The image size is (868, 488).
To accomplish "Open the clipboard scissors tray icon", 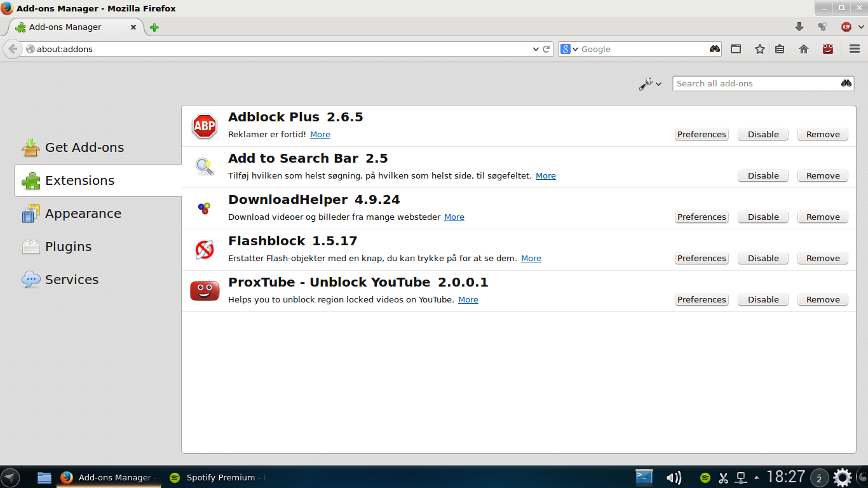I will 723,477.
